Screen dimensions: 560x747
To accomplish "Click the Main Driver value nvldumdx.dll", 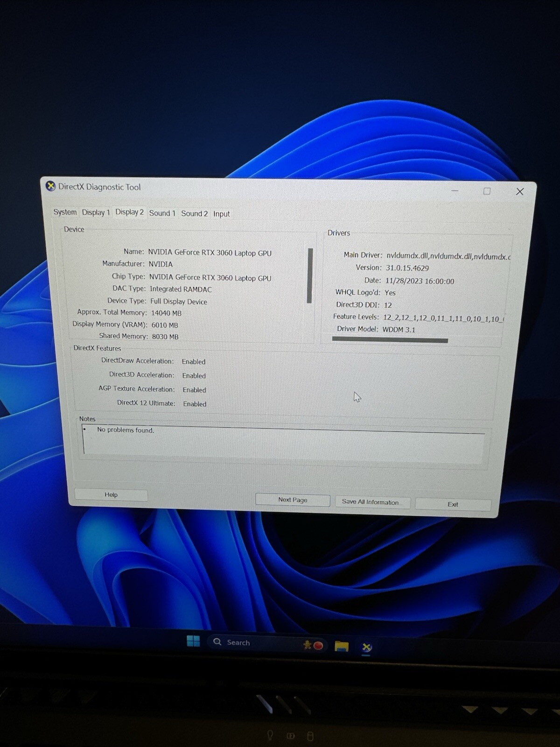I will [448, 256].
